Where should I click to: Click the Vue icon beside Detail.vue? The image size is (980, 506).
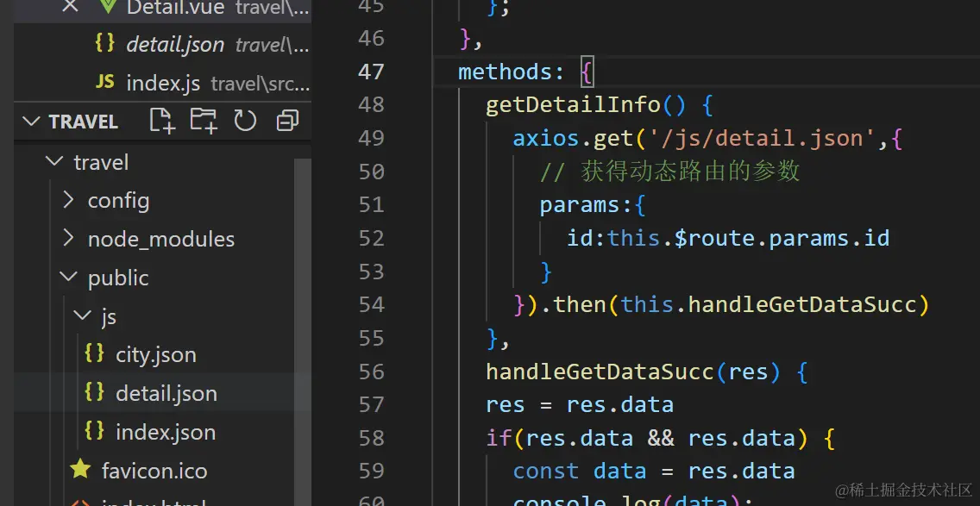click(x=110, y=6)
